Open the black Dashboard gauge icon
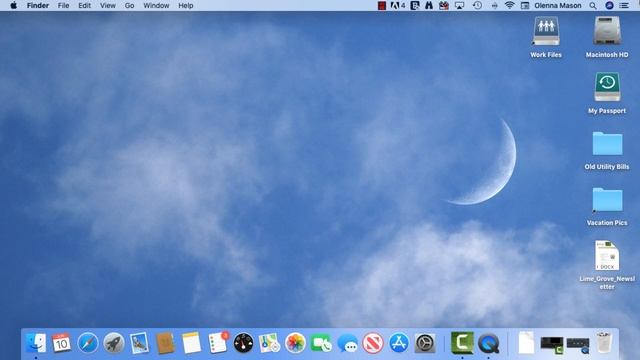This screenshot has height=360, width=640. pos(243,343)
